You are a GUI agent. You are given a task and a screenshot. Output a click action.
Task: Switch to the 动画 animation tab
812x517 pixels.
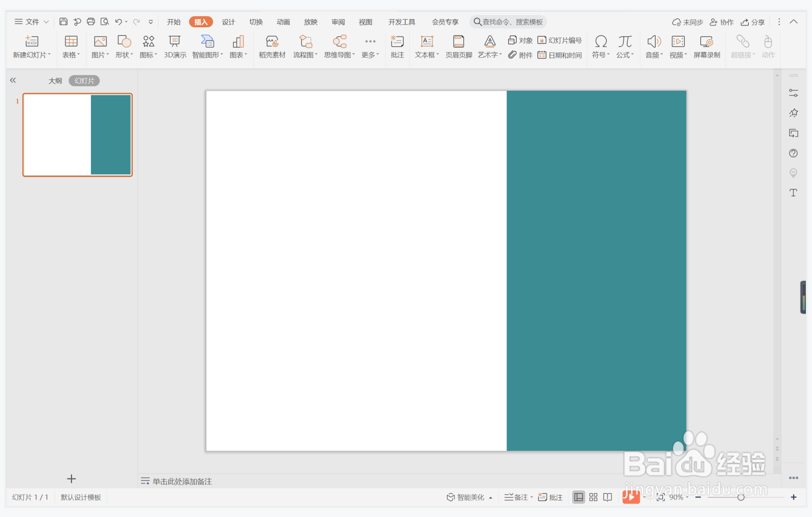coord(283,22)
